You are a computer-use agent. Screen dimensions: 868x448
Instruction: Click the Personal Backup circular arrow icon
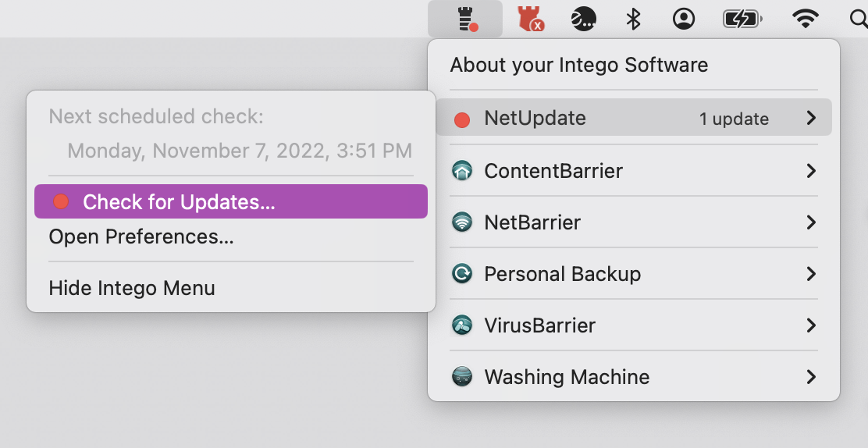(461, 274)
